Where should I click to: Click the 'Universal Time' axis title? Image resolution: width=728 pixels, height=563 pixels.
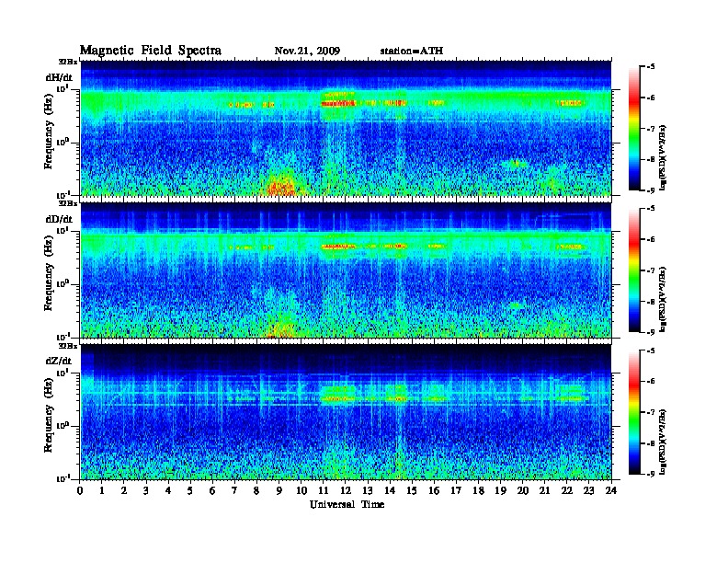click(347, 504)
